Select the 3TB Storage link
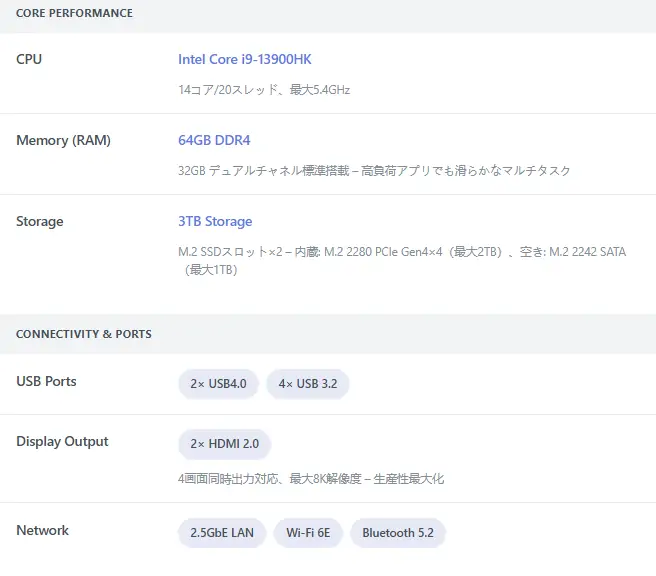 (x=215, y=221)
